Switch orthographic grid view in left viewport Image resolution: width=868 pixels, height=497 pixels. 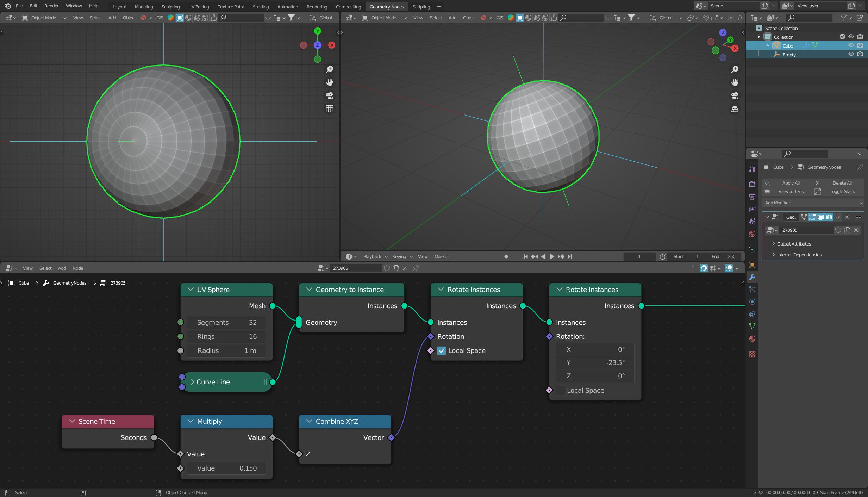330,109
